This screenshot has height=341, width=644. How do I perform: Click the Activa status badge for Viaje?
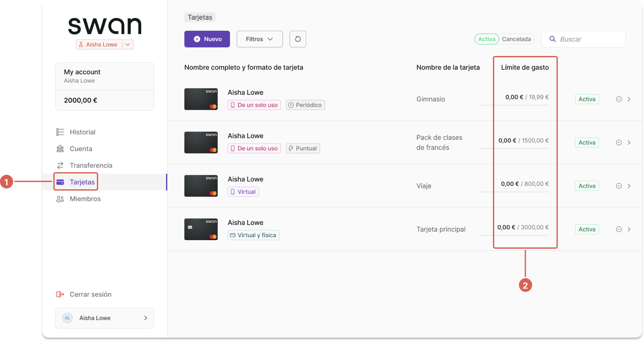pyautogui.click(x=587, y=186)
